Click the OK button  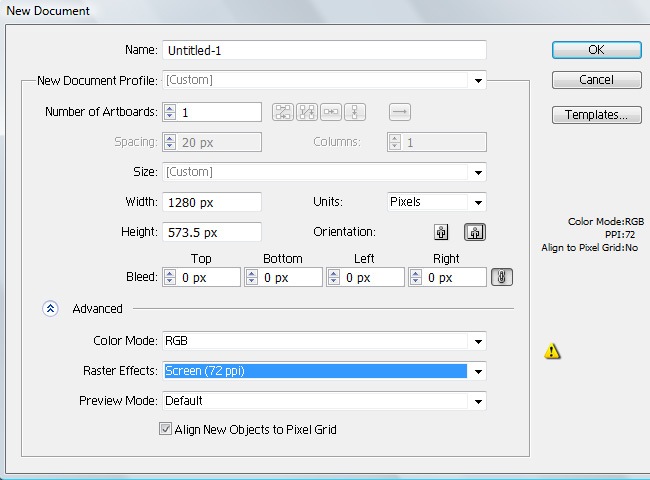coord(596,50)
